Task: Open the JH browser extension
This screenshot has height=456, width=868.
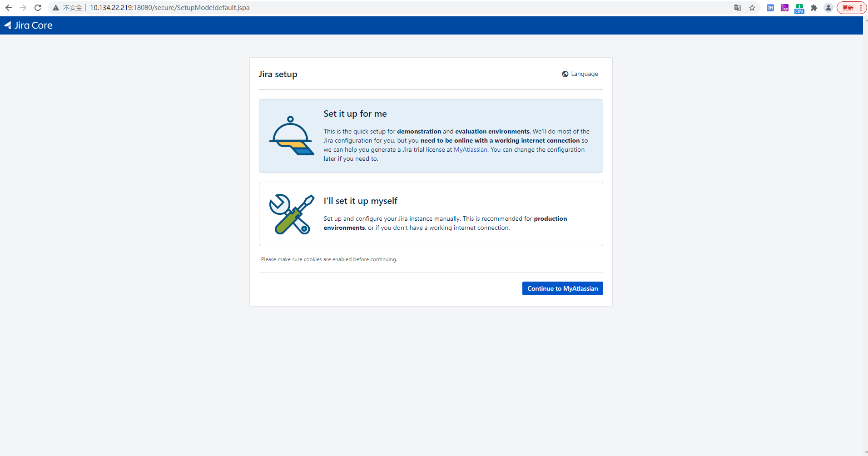Action: pos(770,8)
